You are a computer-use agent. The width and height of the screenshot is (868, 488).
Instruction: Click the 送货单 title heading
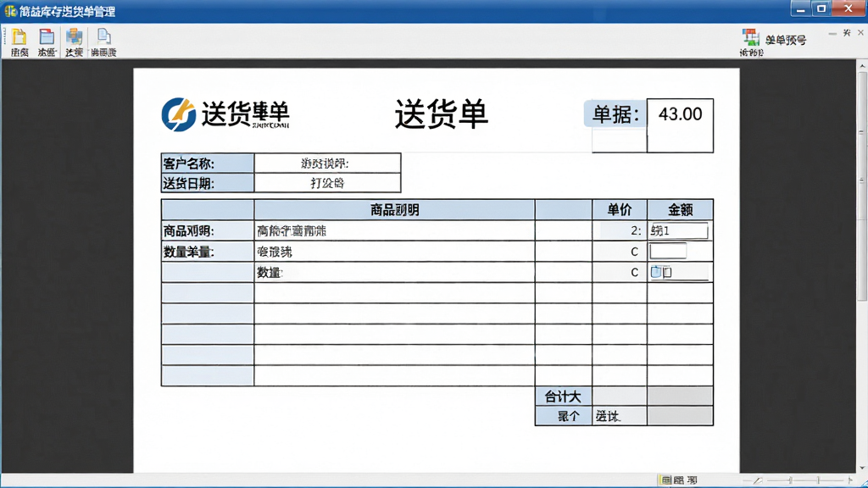coord(441,114)
